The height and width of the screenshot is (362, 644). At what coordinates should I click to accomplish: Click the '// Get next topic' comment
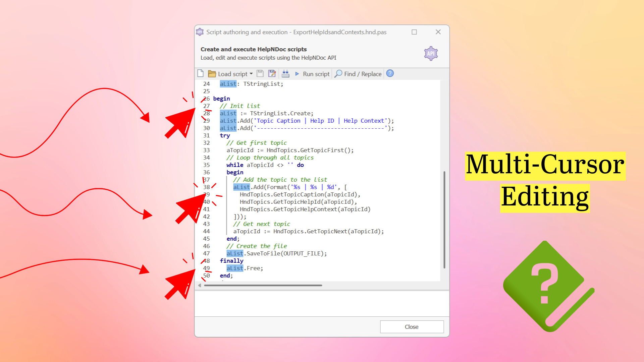[x=262, y=224]
